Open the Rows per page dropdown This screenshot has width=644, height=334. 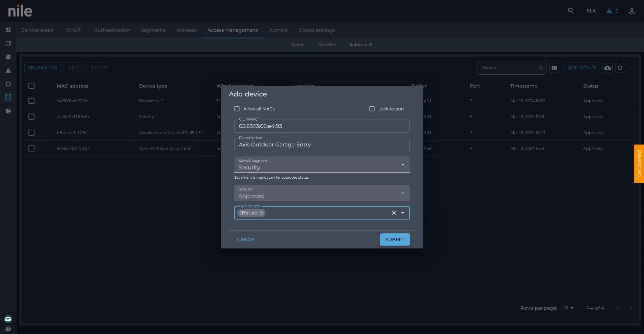click(x=568, y=308)
